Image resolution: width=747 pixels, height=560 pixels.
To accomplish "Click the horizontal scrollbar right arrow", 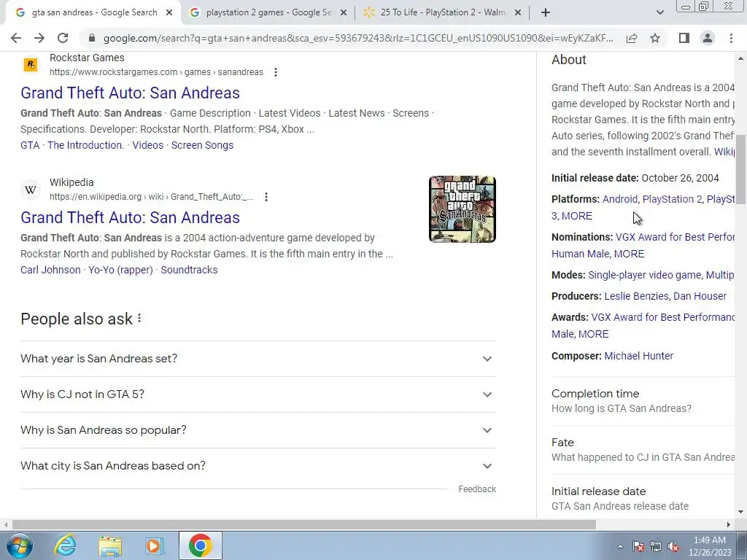I will 729,525.
